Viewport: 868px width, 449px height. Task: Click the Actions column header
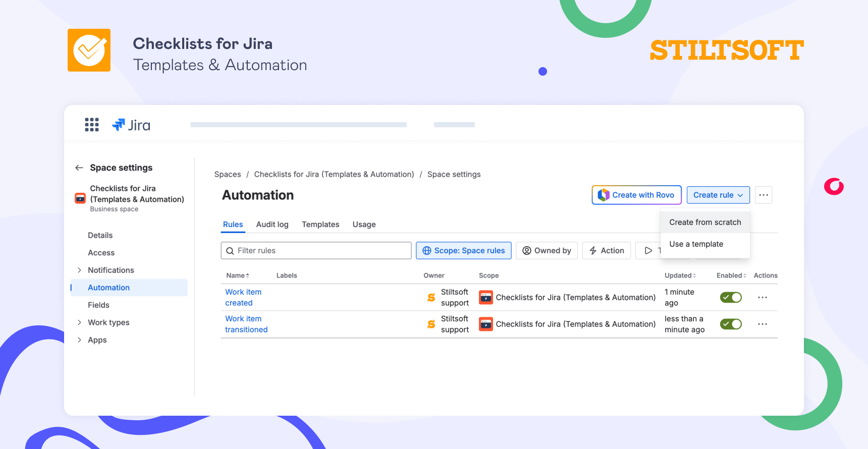(x=766, y=275)
